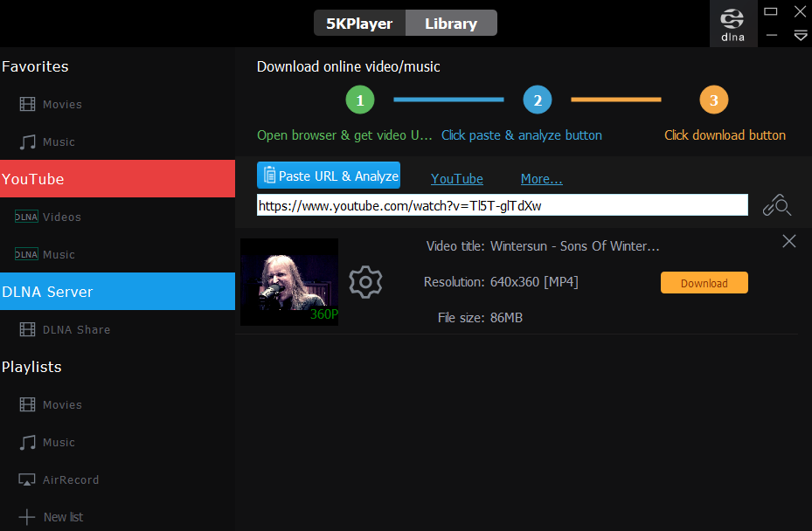Click the Paste URL clipboard icon

click(269, 175)
